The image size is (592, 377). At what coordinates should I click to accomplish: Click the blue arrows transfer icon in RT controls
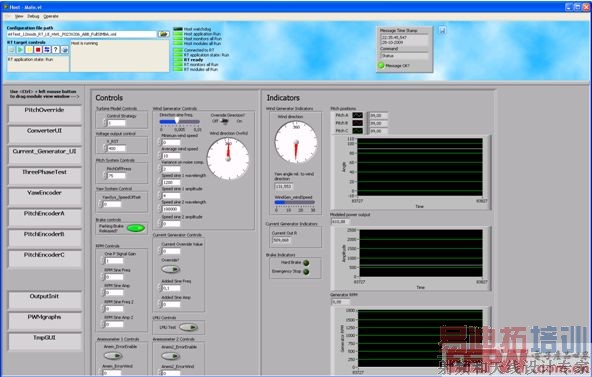[x=47, y=50]
